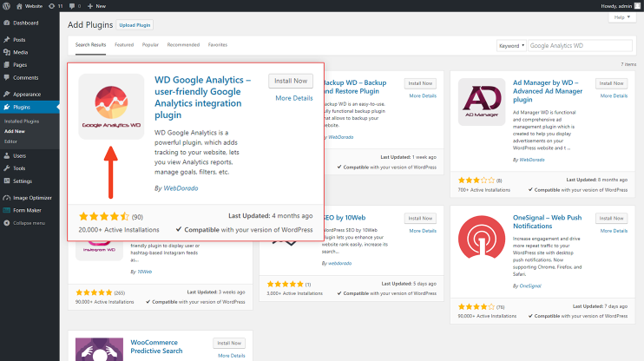The height and width of the screenshot is (361, 644).
Task: Open Image Optimizer in the sidebar
Action: (30, 198)
